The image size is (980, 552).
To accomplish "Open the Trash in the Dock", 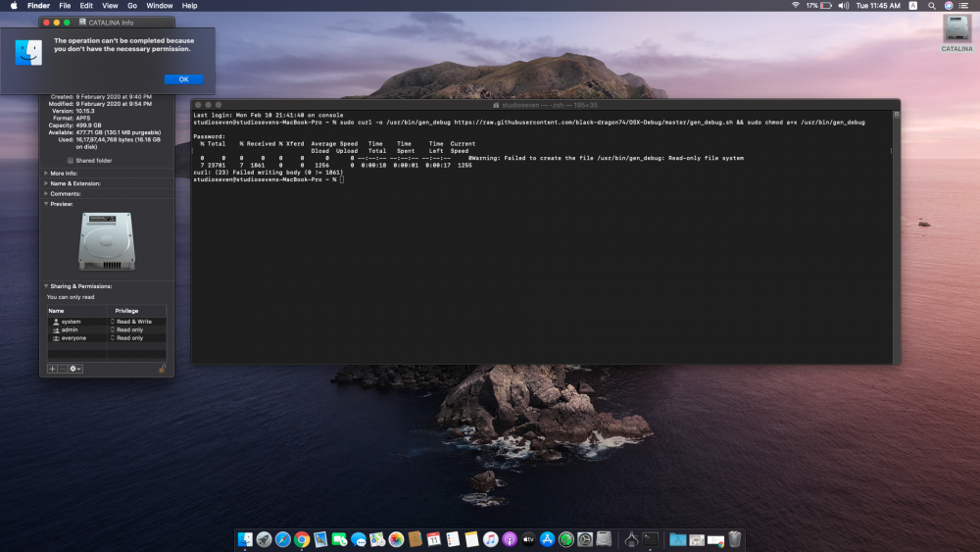I will [x=734, y=539].
